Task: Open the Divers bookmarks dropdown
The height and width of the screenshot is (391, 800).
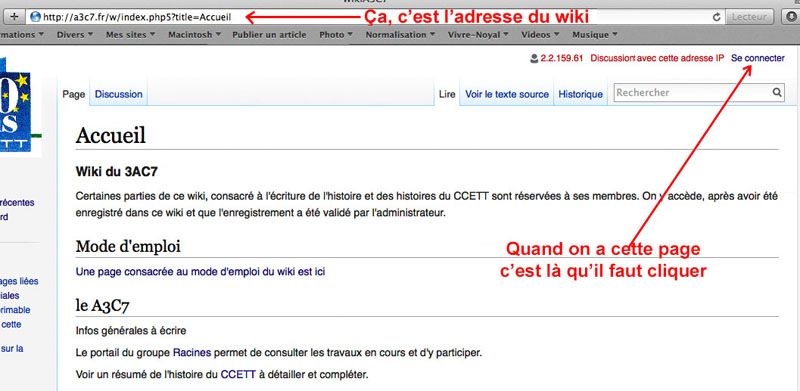Action: (74, 35)
